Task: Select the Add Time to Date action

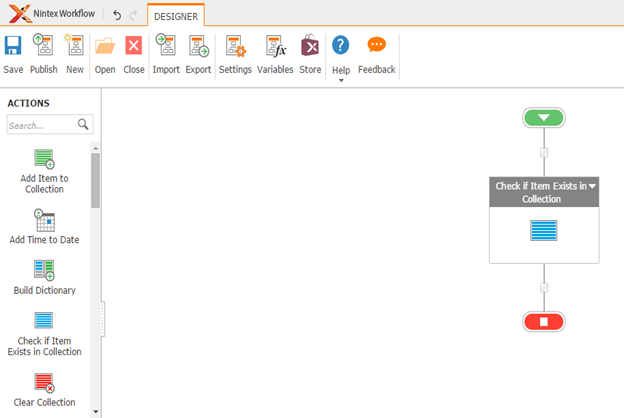Action: (x=44, y=227)
